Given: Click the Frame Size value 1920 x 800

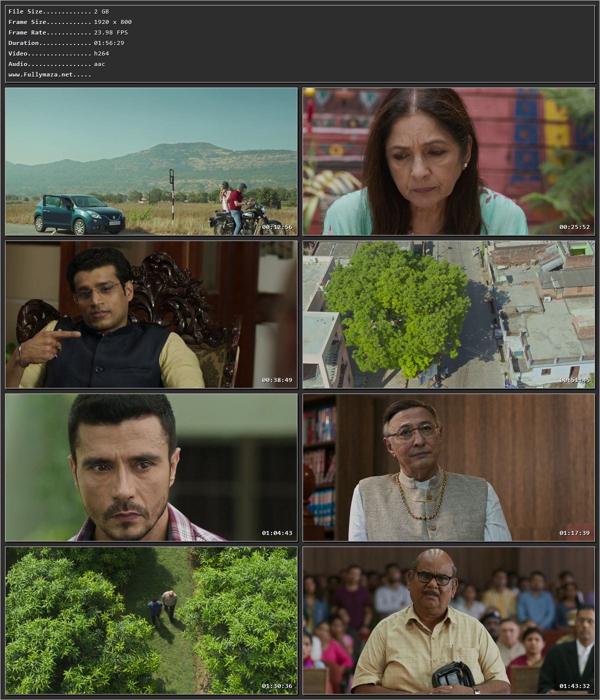Looking at the screenshot, I should click(113, 22).
